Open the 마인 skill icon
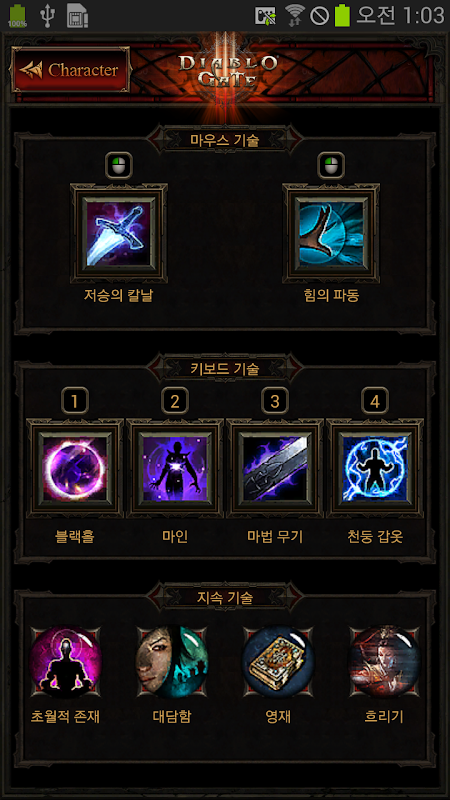The height and width of the screenshot is (800, 450). 175,468
